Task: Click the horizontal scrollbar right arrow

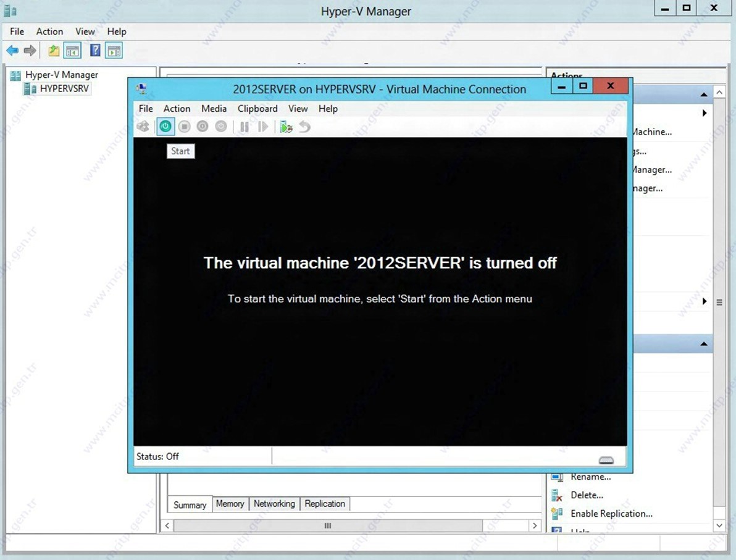Action: (535, 526)
